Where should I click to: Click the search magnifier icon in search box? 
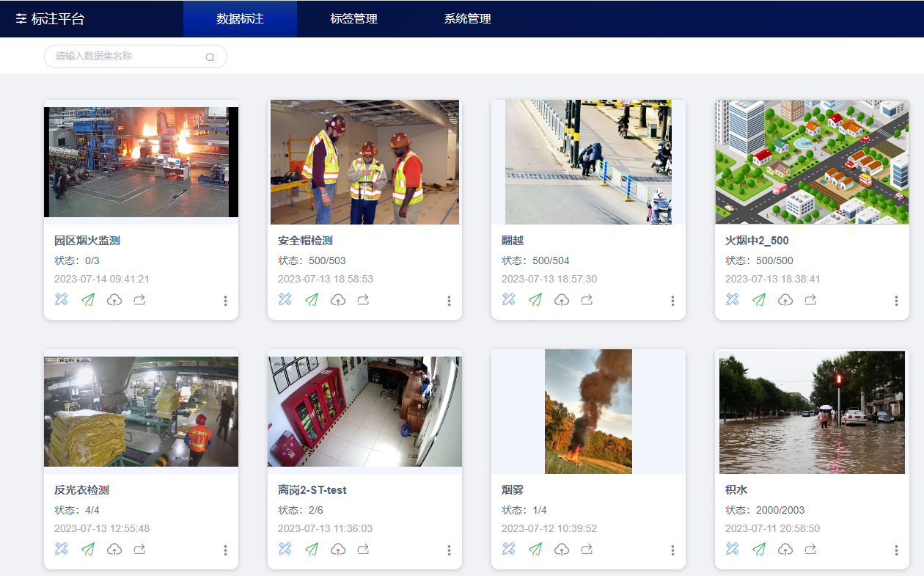[x=210, y=57]
